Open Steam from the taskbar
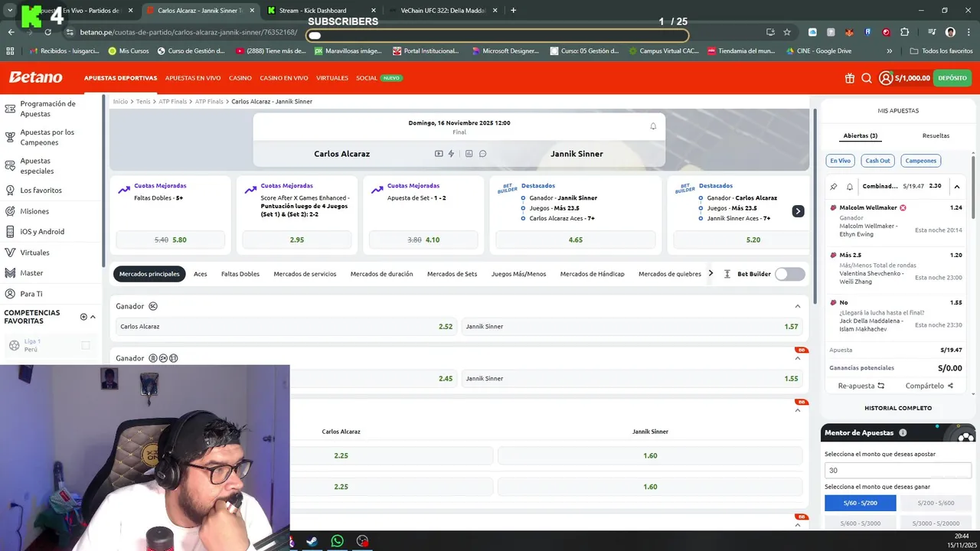980x551 pixels. [x=312, y=541]
